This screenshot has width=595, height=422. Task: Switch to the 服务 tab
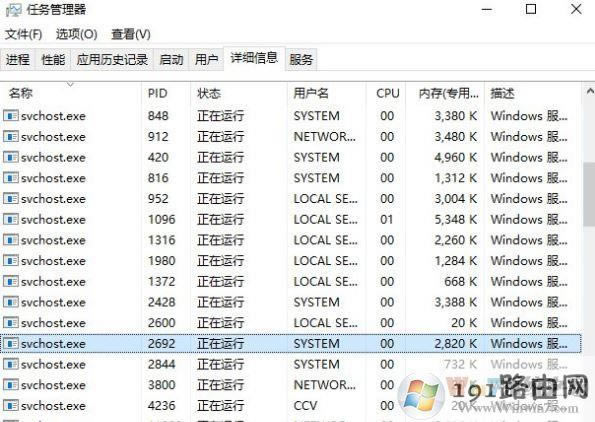pyautogui.click(x=301, y=60)
